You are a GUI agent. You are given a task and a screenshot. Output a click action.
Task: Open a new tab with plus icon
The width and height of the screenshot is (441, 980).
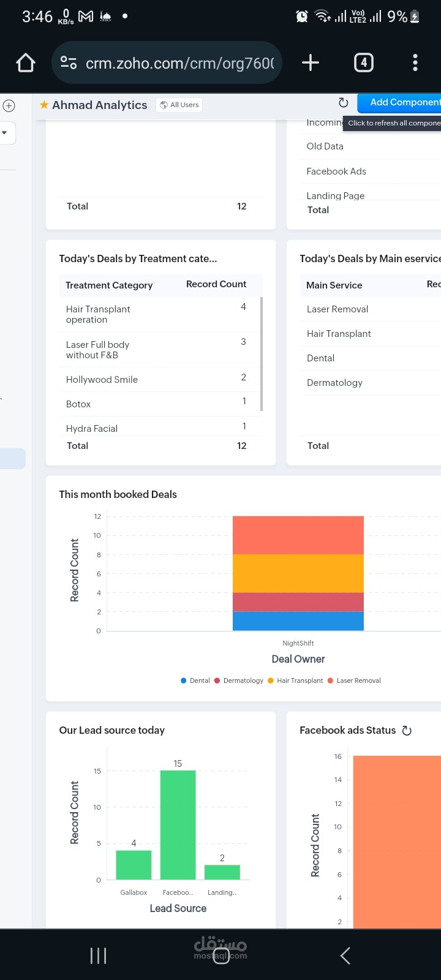point(311,62)
